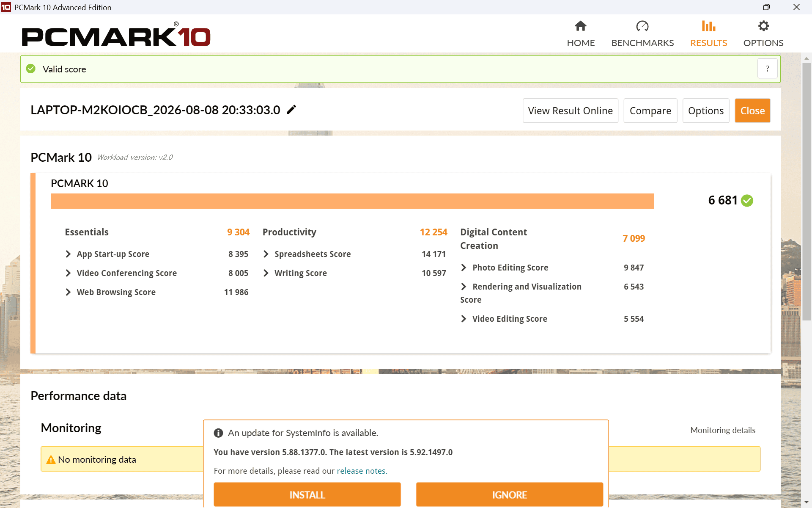812x508 pixels.
Task: Click the Photo Editing score value 9 847
Action: pos(634,268)
